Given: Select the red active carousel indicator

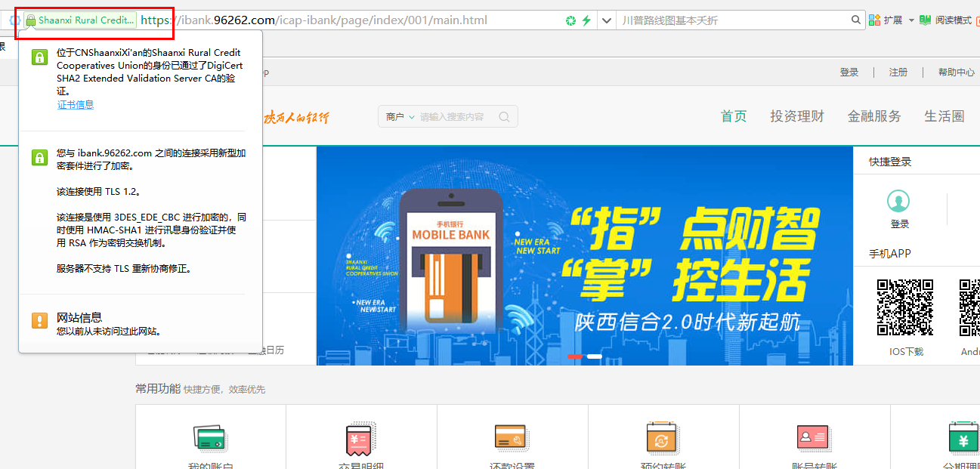Looking at the screenshot, I should click(x=575, y=356).
